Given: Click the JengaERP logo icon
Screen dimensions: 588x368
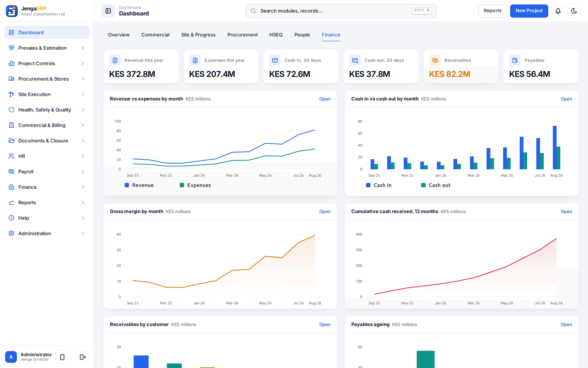Looking at the screenshot, I should pyautogui.click(x=12, y=11).
